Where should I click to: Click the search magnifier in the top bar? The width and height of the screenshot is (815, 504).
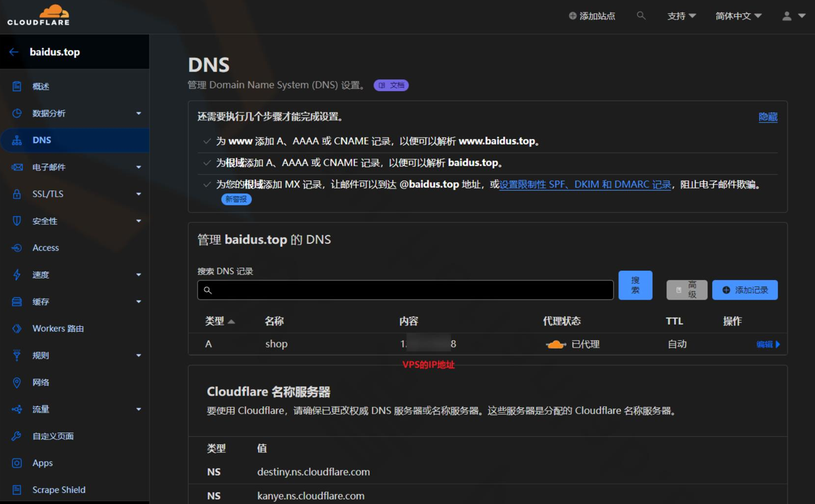[x=641, y=16]
